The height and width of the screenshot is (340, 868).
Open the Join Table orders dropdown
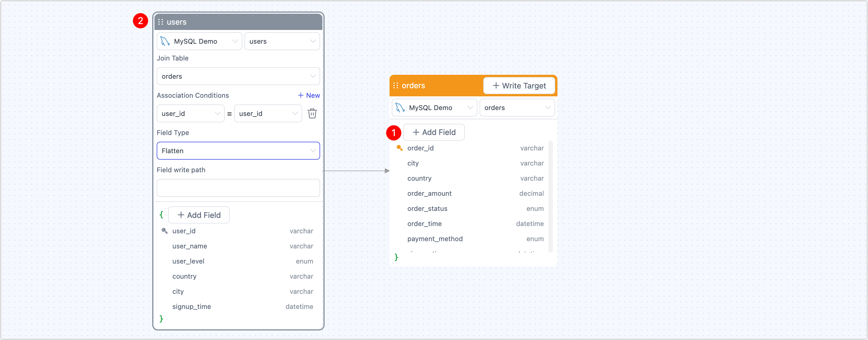click(238, 76)
